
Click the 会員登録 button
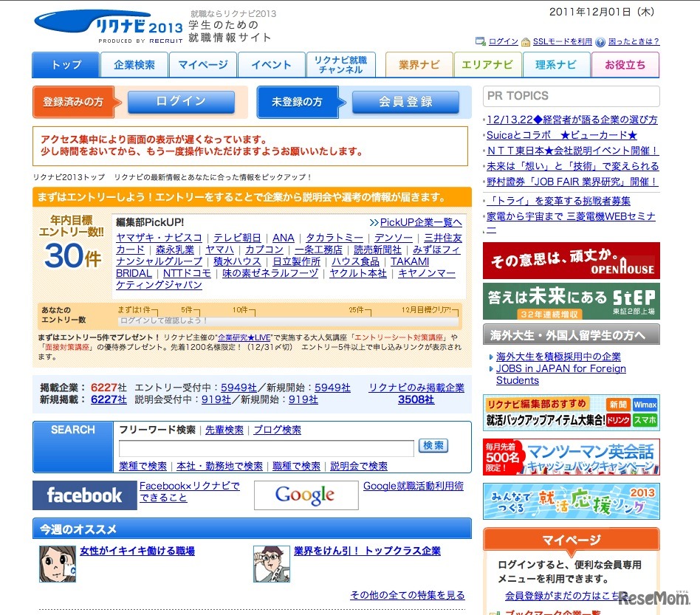pos(405,102)
